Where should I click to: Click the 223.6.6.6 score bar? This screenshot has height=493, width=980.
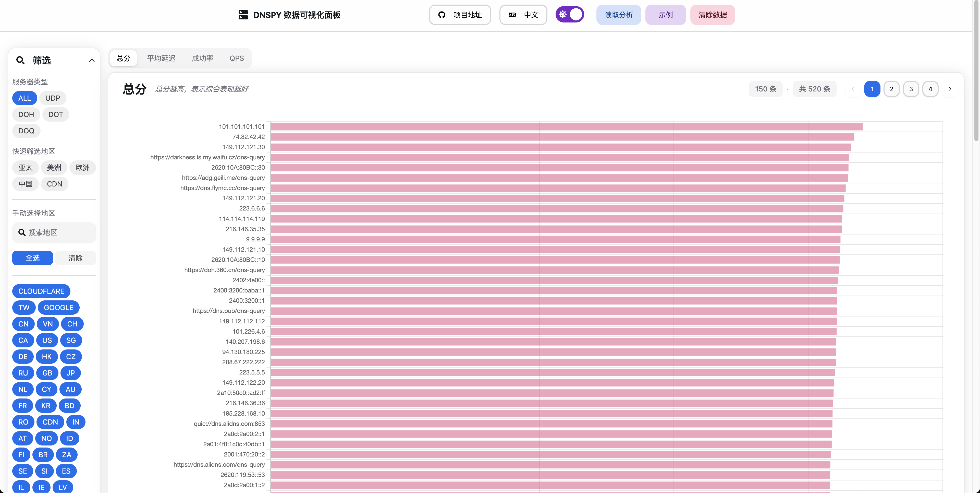tap(557, 209)
